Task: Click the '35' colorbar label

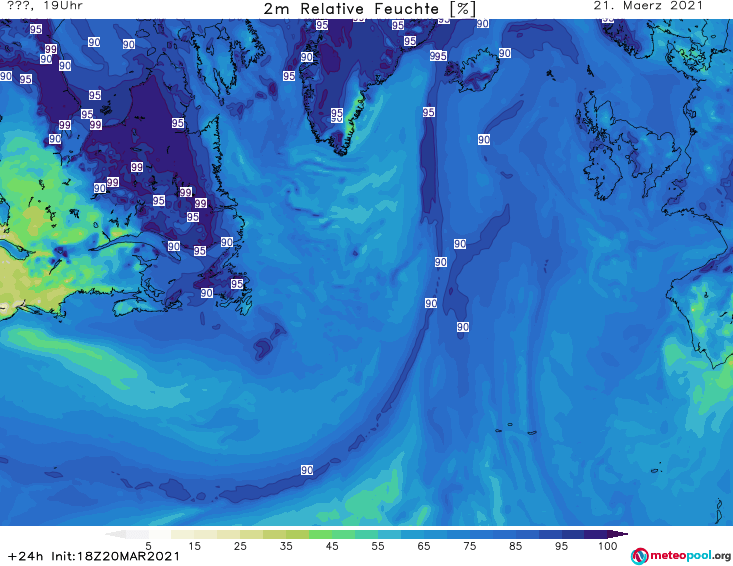Action: (x=286, y=545)
